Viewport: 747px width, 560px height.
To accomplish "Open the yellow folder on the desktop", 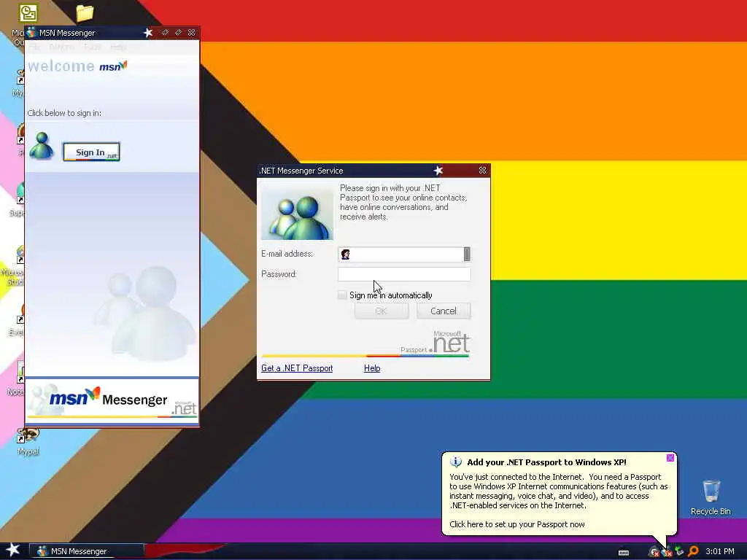I will pos(85,13).
